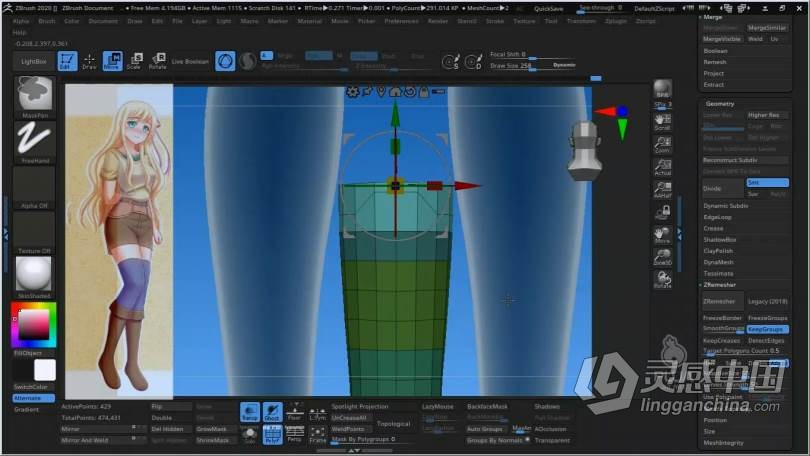The height and width of the screenshot is (456, 810).
Task: Click the large ZRemesher button
Action: pyautogui.click(x=723, y=301)
